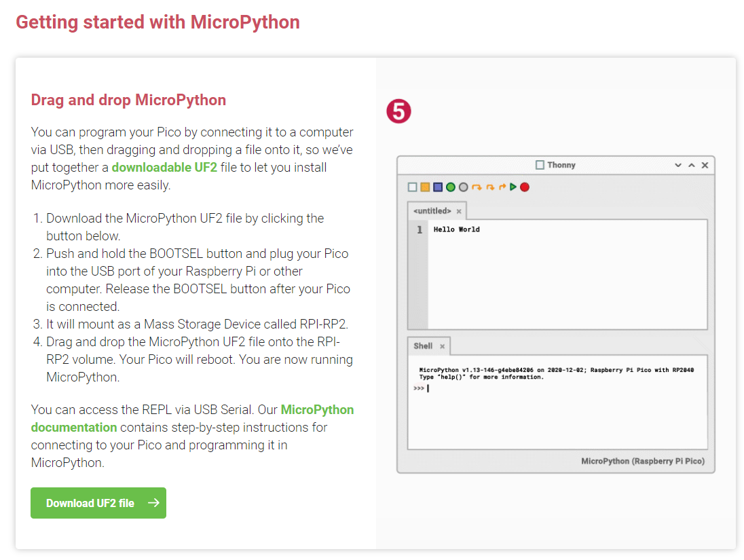The width and height of the screenshot is (744, 560).
Task: Click the Download UF2 file button
Action: (x=98, y=503)
